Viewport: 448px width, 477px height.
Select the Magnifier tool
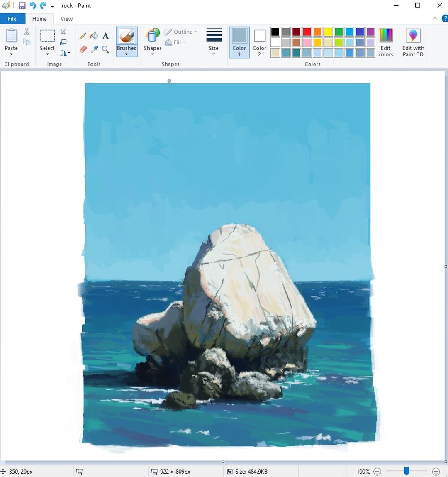point(105,49)
